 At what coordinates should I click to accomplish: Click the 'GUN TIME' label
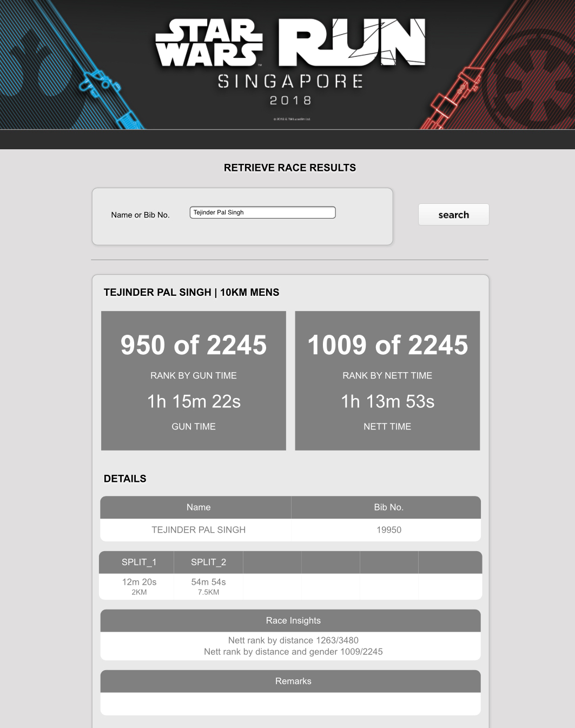(x=194, y=426)
